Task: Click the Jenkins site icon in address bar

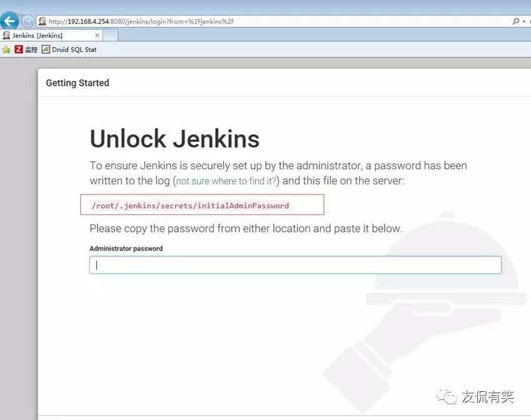Action: click(42, 21)
